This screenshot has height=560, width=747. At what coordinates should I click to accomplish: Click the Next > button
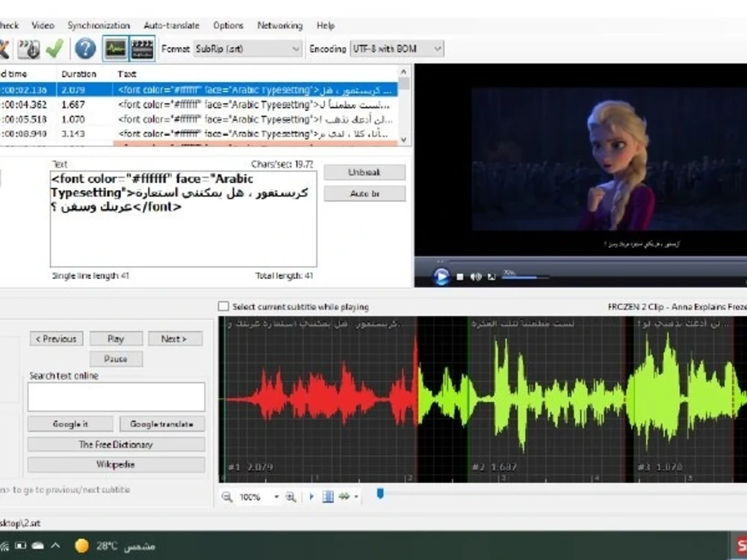[x=175, y=338]
